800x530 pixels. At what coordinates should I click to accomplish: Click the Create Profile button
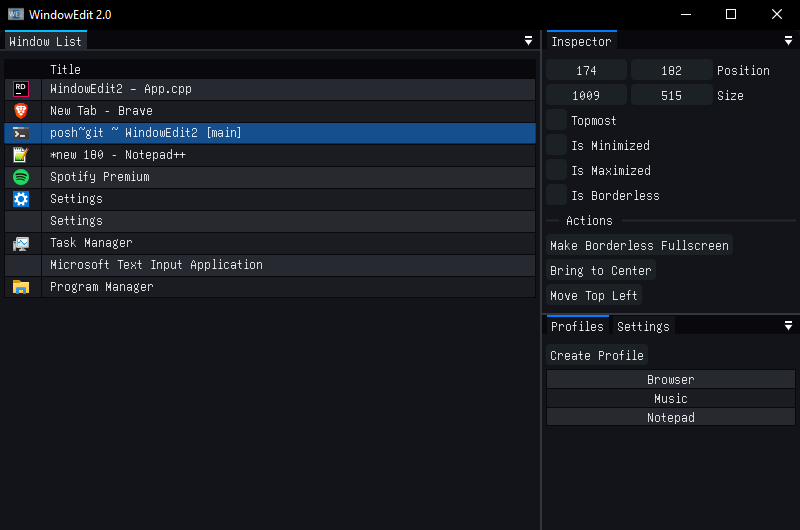(597, 356)
